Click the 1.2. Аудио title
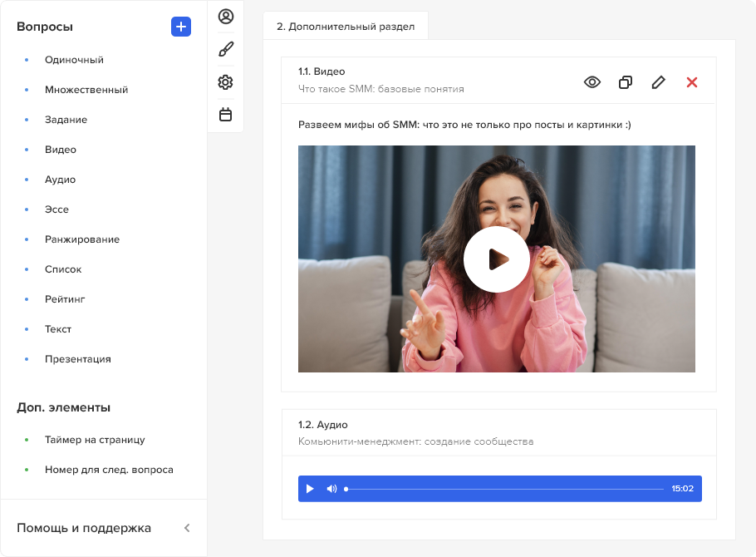The width and height of the screenshot is (756, 557). click(322, 425)
